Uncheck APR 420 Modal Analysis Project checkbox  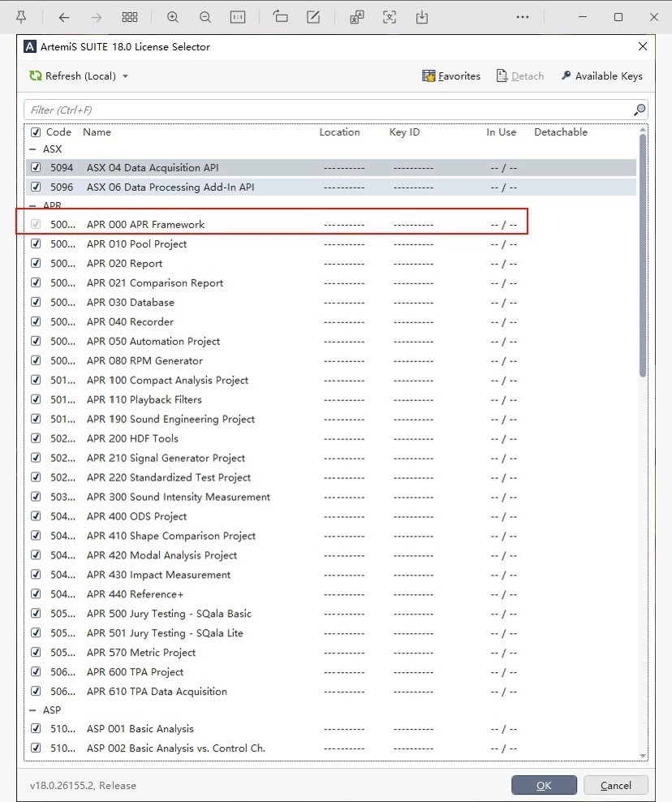[36, 555]
